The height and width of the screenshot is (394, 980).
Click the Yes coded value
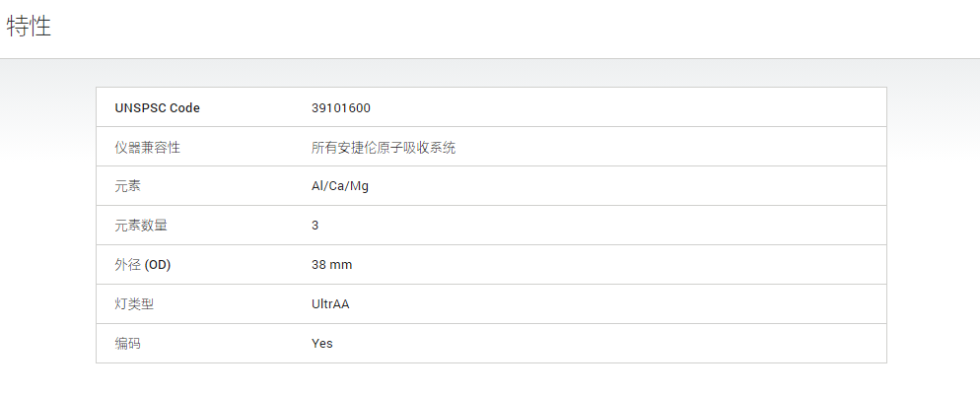[x=321, y=344]
